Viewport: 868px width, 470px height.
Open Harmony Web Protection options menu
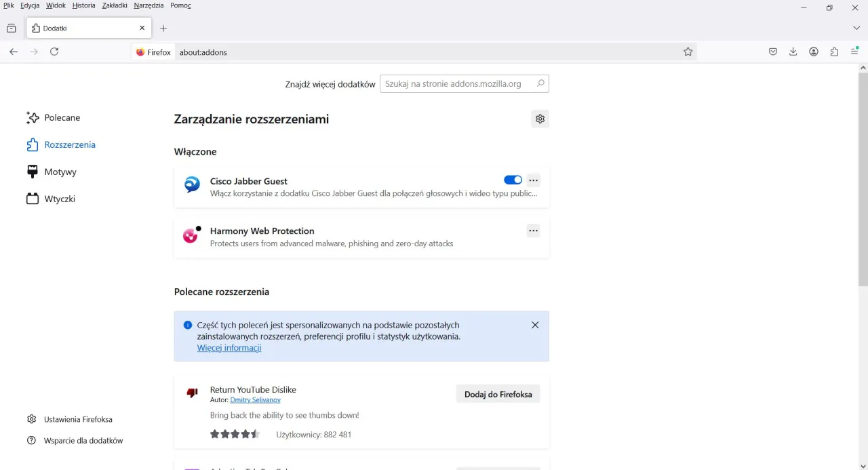pyautogui.click(x=533, y=230)
